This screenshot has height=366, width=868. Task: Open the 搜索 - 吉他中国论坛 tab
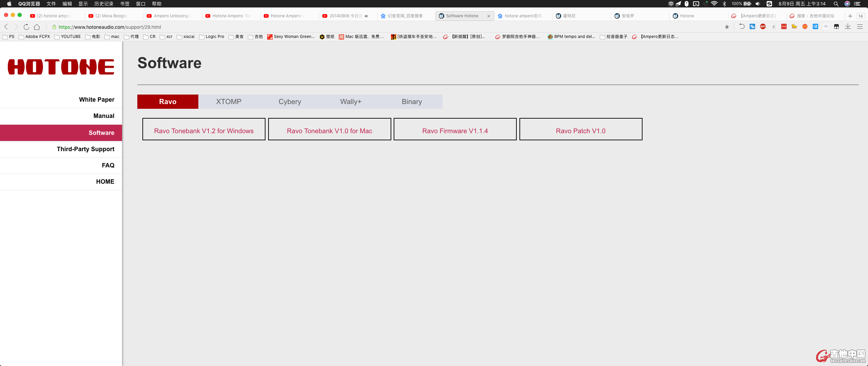click(x=816, y=16)
